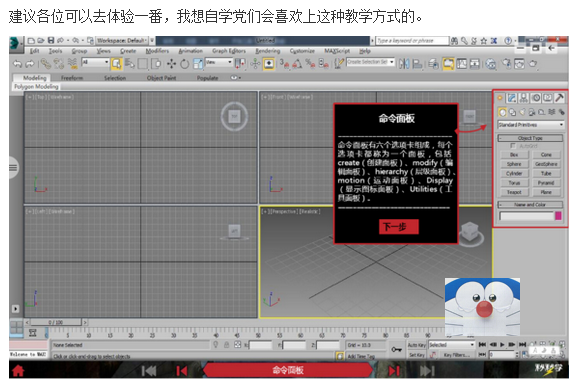Switch to the Object Paint ribbon tab
The width and height of the screenshot is (570, 386).
click(161, 78)
